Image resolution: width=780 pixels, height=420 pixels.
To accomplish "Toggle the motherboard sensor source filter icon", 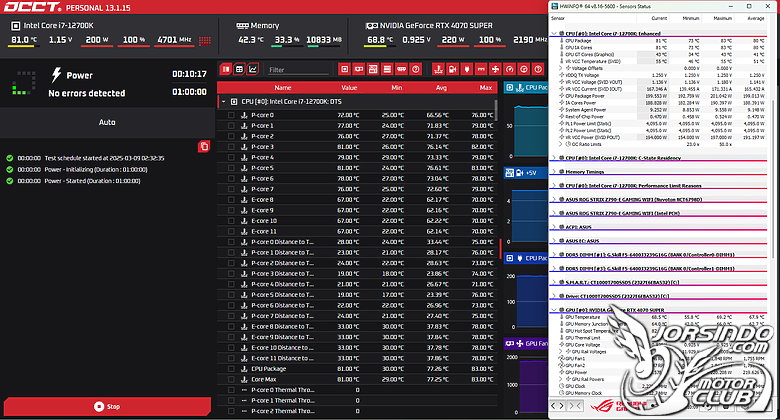I will [373, 69].
